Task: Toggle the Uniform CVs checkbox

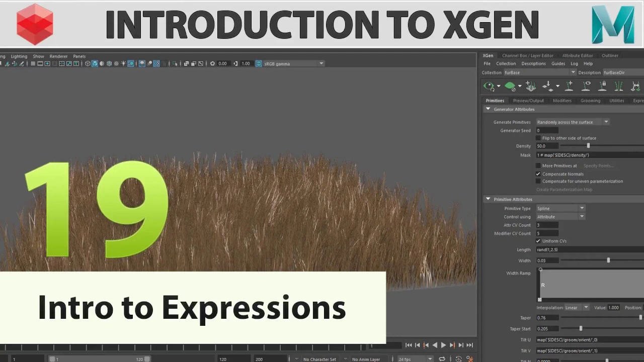Action: [538, 241]
